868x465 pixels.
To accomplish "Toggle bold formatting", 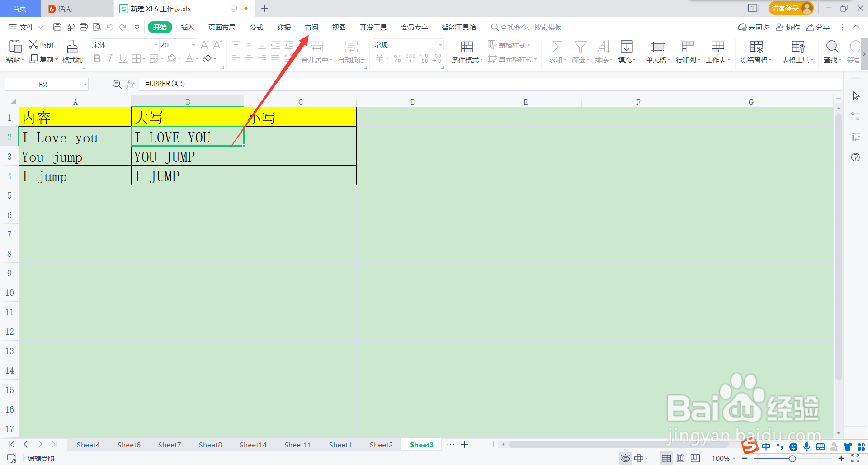I will [x=97, y=58].
